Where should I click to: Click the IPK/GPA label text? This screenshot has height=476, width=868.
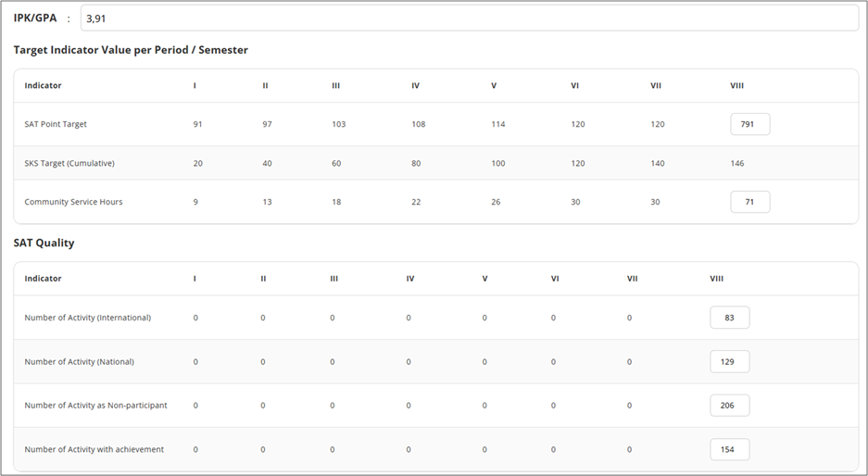34,18
